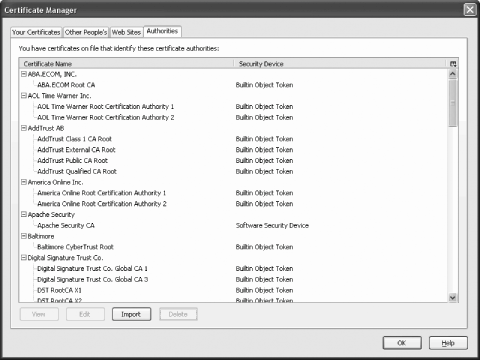Click Builtin Object Token for ABA.ECOM Root CA

[264, 85]
